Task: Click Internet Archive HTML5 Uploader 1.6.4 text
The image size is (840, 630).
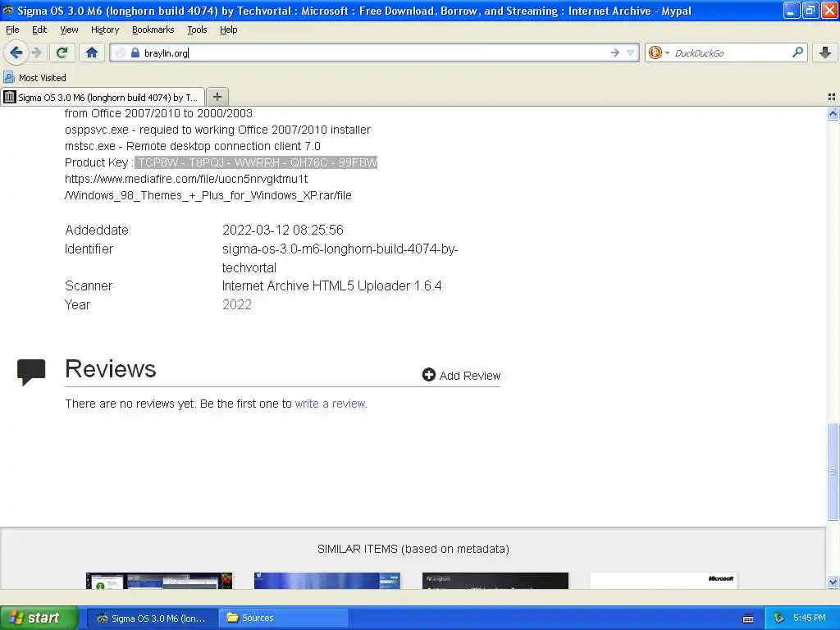Action: [x=331, y=285]
